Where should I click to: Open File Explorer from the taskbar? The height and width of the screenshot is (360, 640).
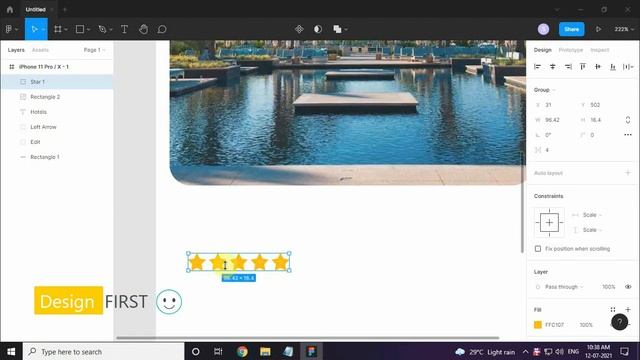(265, 351)
